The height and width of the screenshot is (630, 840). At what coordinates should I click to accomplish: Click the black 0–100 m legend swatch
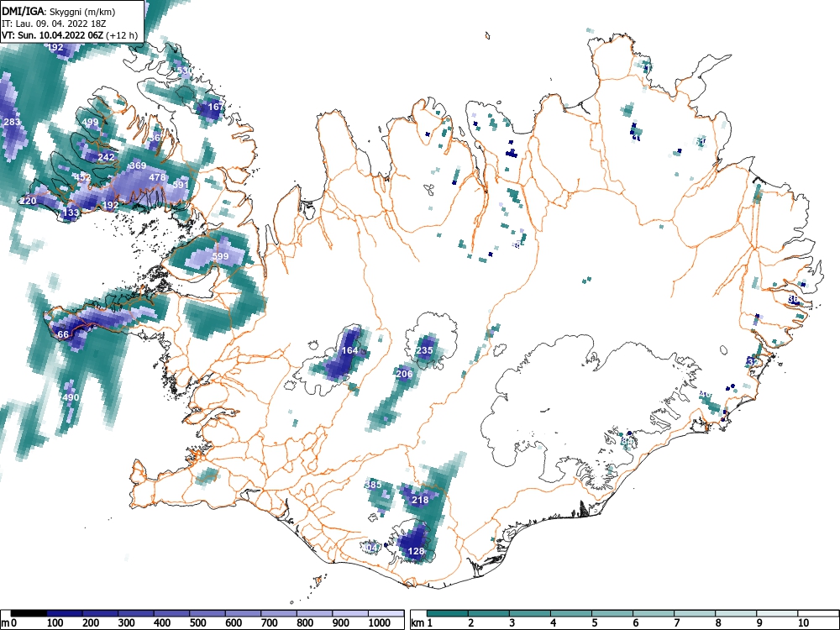tap(29, 613)
